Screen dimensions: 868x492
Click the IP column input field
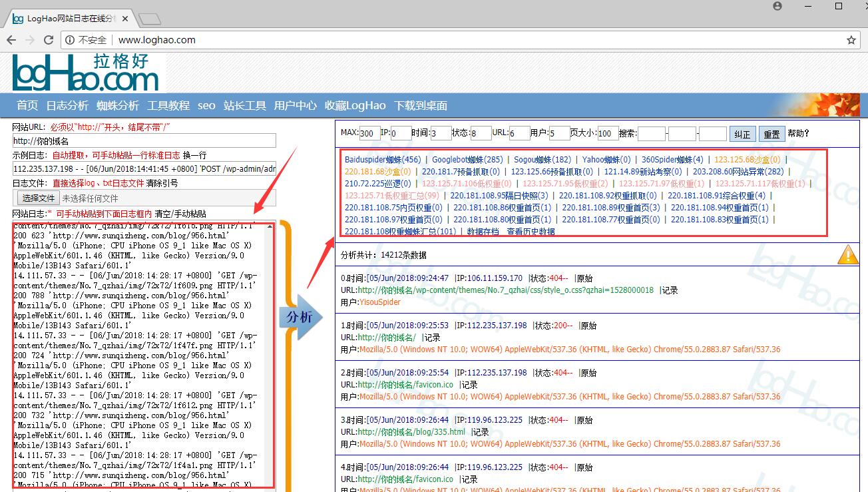[x=401, y=133]
